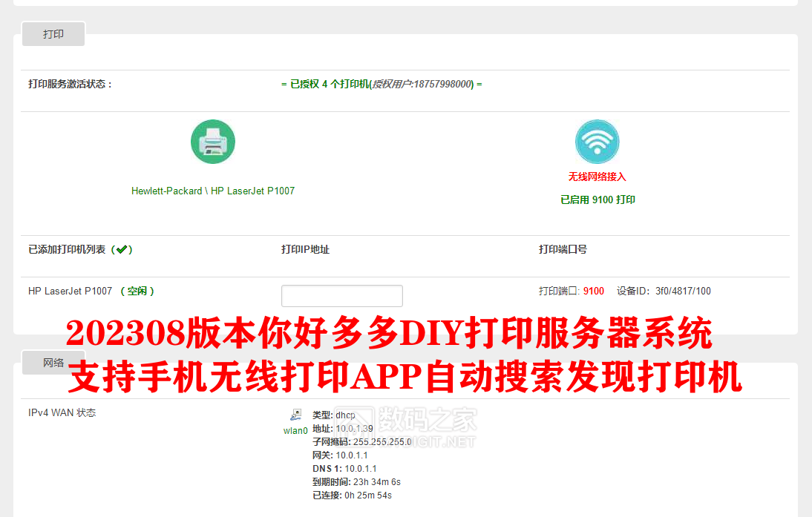Open the 打印 section tab
This screenshot has height=517, width=812.
(x=53, y=34)
